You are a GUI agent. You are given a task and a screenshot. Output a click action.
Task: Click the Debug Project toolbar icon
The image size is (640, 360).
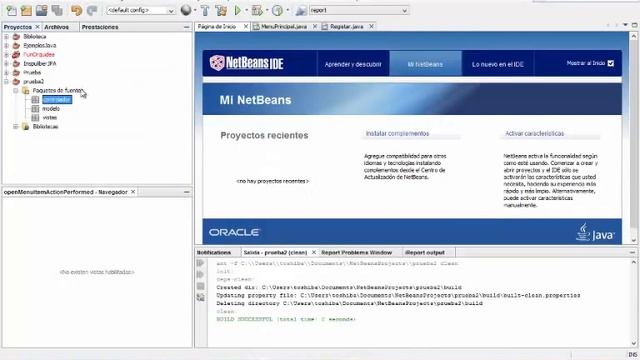[x=257, y=10]
